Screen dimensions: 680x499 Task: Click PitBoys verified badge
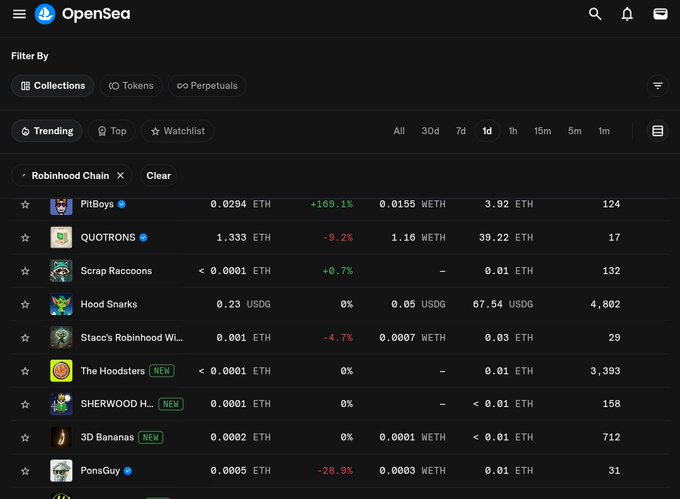122,204
